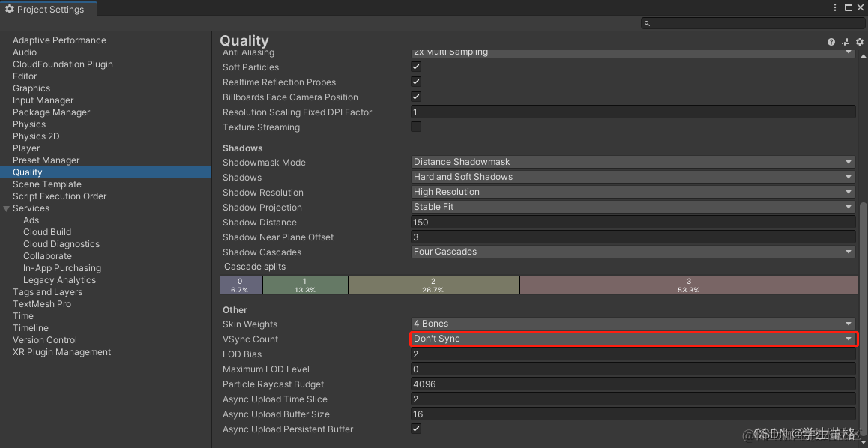Enable Texture Streaming

pyautogui.click(x=416, y=127)
